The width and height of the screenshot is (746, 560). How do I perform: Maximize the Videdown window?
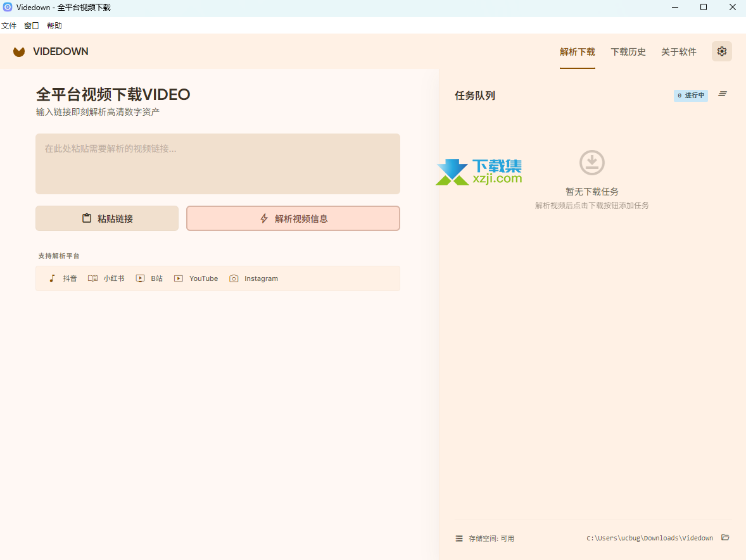pyautogui.click(x=703, y=7)
